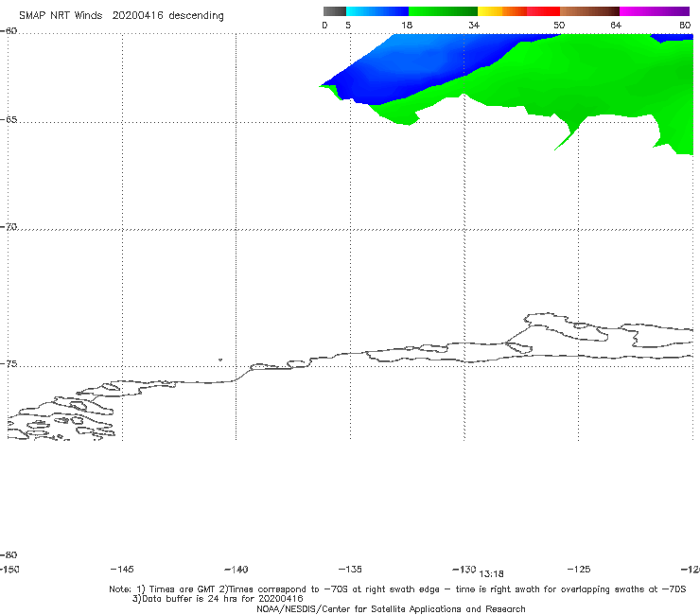Viewport: 700px width, 615px height.
Task: Click the NOAA/NESDIS credit line
Action: pos(391,608)
